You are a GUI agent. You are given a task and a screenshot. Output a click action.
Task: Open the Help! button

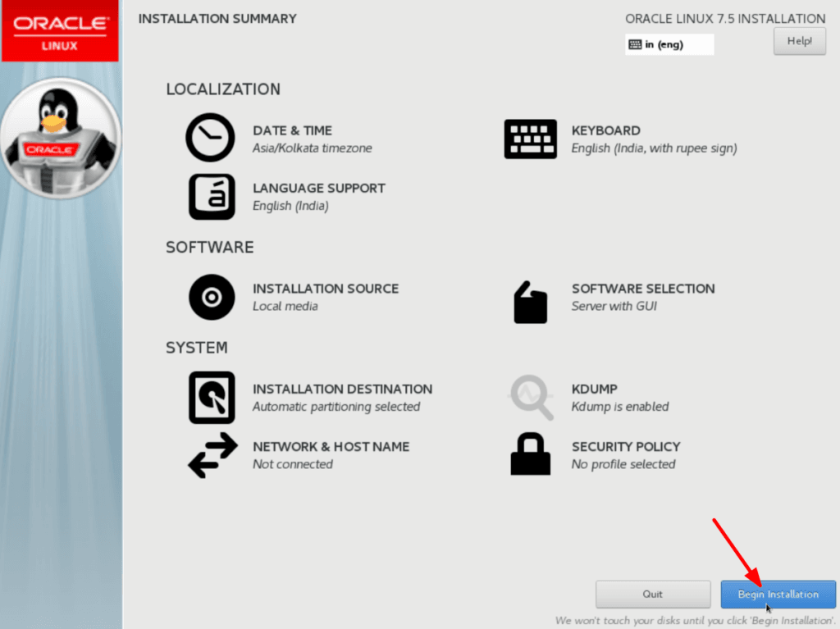point(799,41)
